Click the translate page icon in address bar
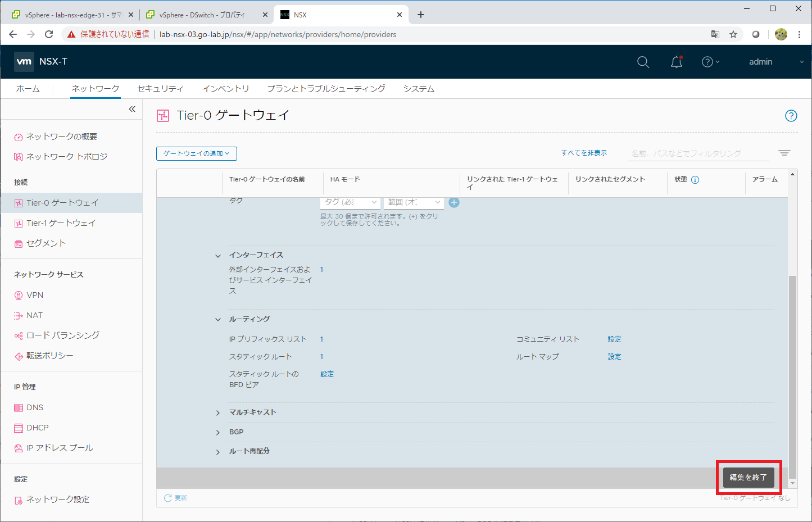Viewport: 812px width, 522px height. [x=715, y=34]
